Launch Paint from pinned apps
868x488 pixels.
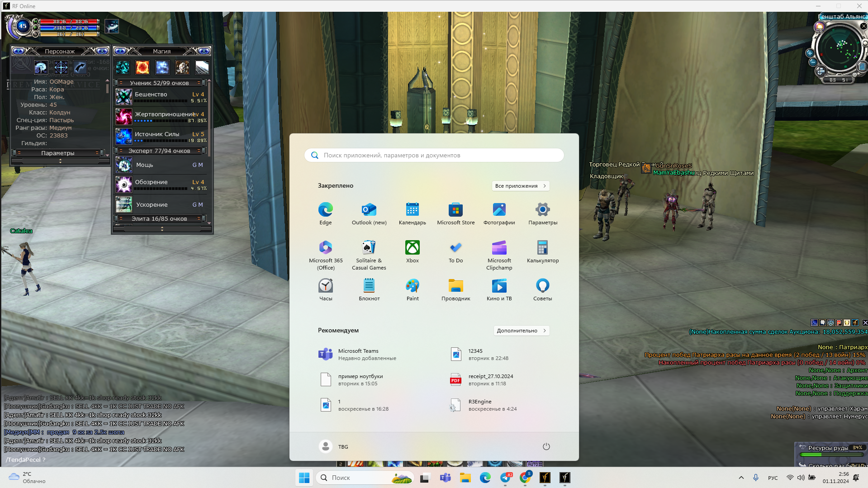coord(413,289)
